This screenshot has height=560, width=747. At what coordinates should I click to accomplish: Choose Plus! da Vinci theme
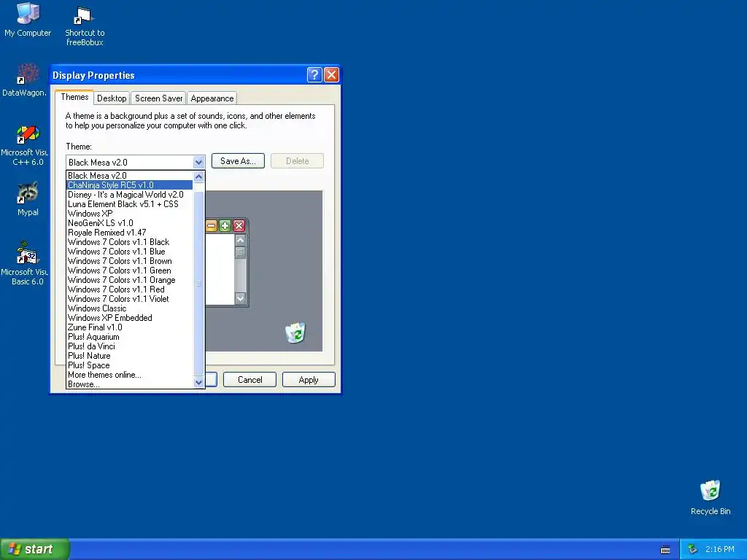[x=130, y=346]
